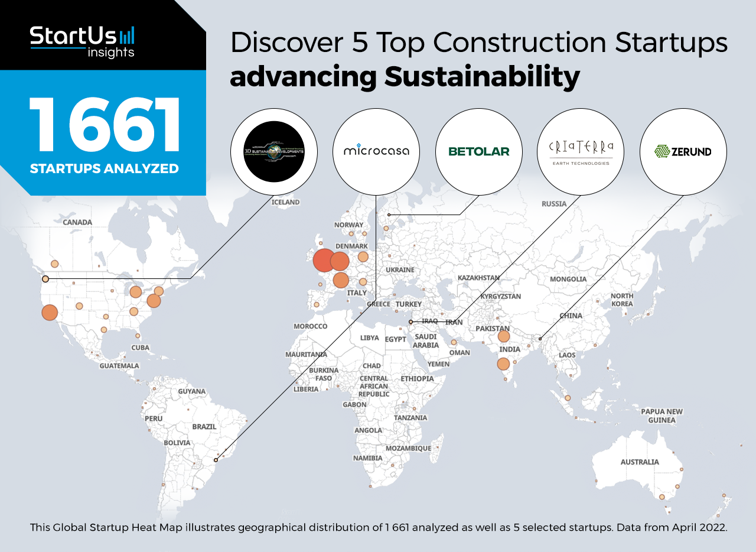Click the heat map caption at bottom
This screenshot has width=756, height=552.
tap(378, 527)
